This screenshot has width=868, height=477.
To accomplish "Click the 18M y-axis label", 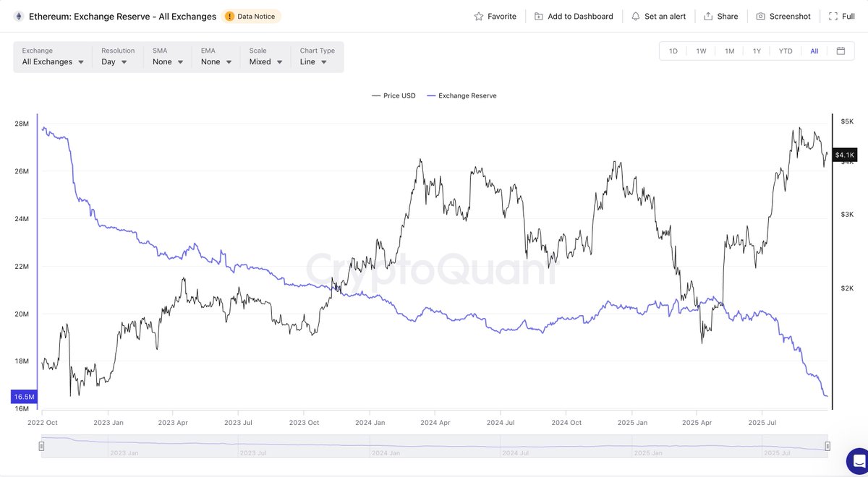I will tap(22, 361).
